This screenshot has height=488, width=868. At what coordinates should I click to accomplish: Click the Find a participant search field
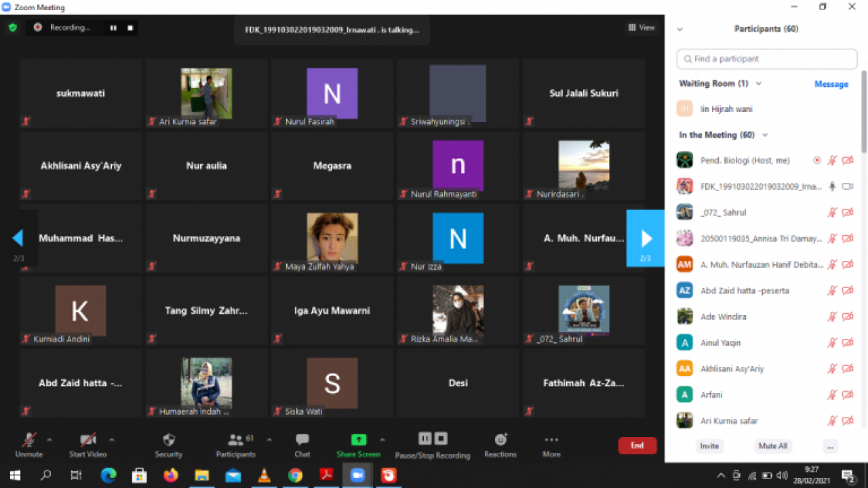(x=766, y=59)
